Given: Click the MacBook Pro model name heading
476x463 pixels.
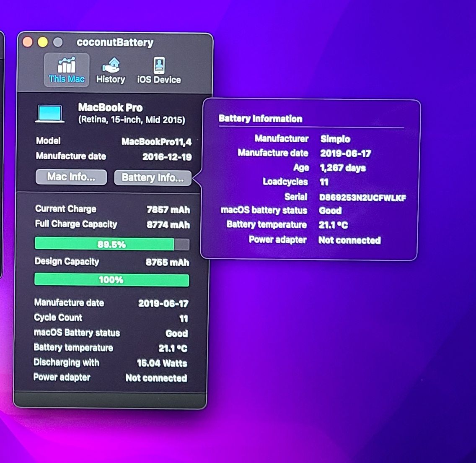Looking at the screenshot, I should click(x=110, y=107).
